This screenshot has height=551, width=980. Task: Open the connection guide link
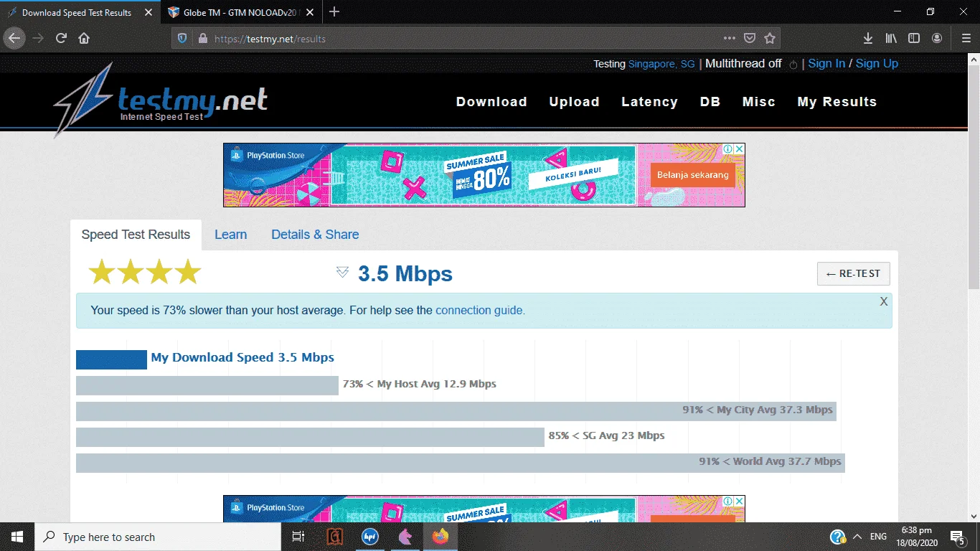tap(480, 311)
